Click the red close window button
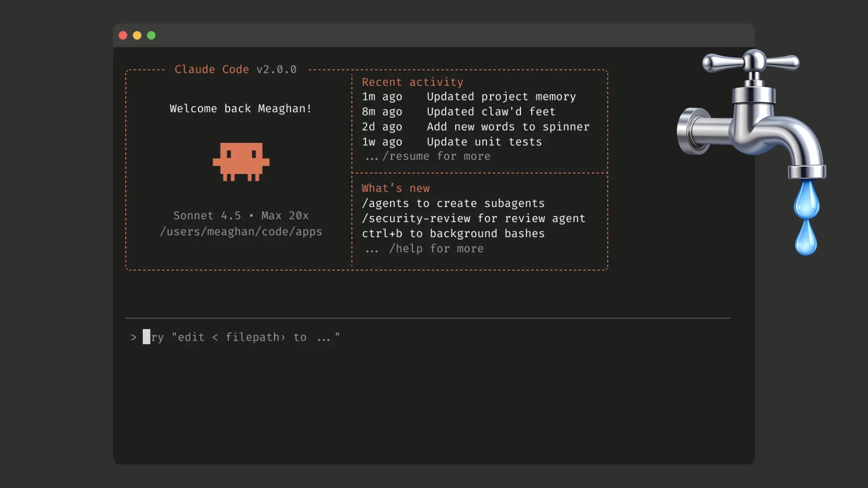The width and height of the screenshot is (868, 488). pos(123,35)
